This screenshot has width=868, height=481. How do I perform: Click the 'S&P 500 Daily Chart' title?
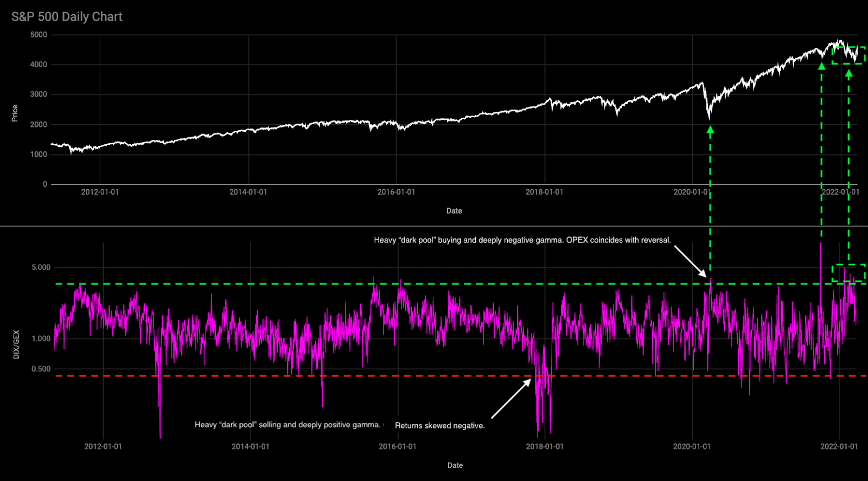[67, 17]
